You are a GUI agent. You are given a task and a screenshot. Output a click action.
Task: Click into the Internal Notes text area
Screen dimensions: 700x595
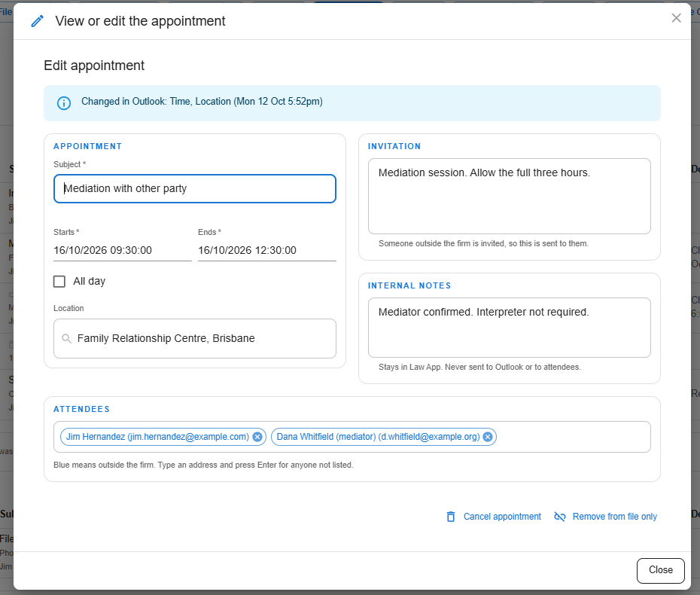tap(510, 328)
